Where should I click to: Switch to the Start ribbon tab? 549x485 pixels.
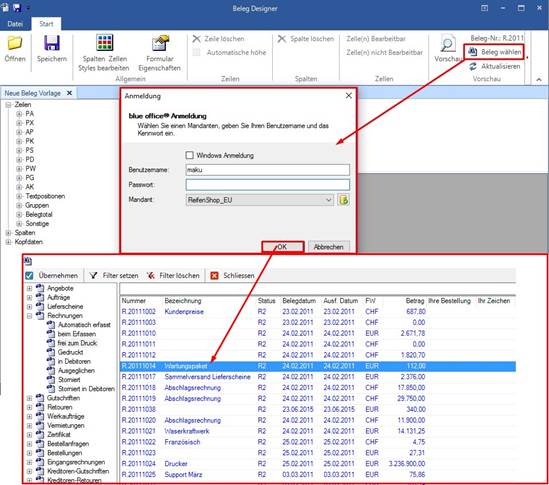[x=46, y=24]
